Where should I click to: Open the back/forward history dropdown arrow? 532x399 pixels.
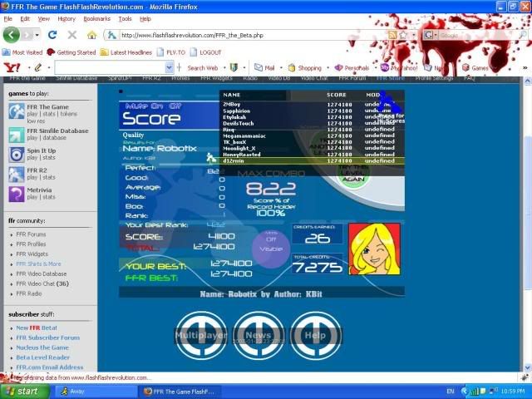click(35, 35)
